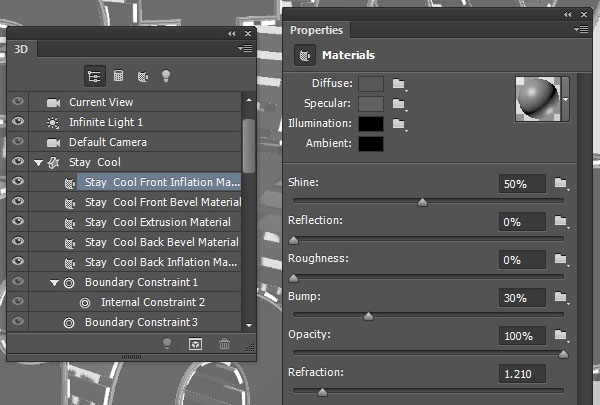Viewport: 600px width, 405px height.
Task: Click the Specular color swatch
Action: [x=371, y=104]
